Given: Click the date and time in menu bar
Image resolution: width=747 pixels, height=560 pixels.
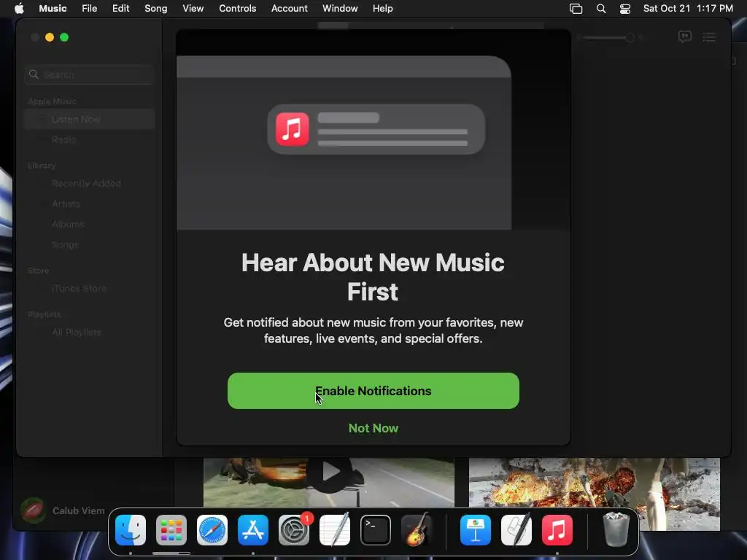Looking at the screenshot, I should (688, 8).
